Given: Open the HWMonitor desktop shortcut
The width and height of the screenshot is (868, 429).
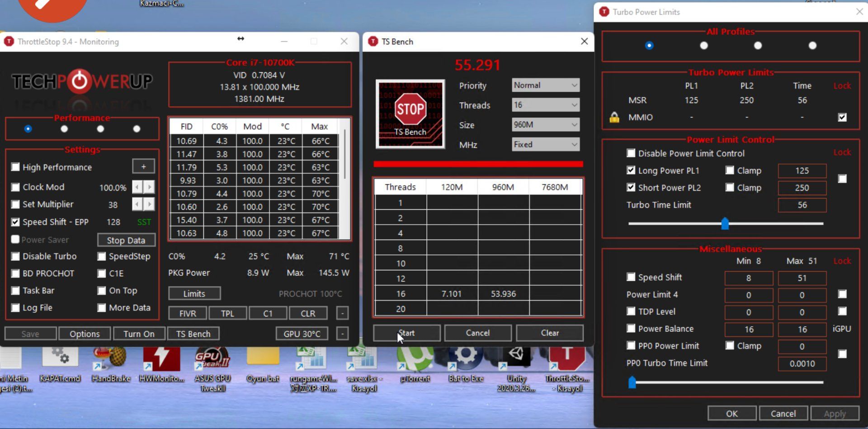Looking at the screenshot, I should click(x=161, y=364).
